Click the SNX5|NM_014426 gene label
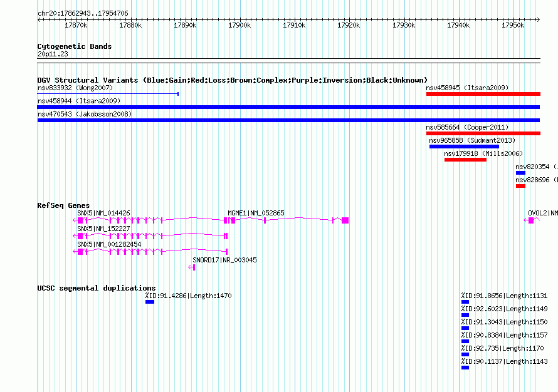 [x=103, y=214]
